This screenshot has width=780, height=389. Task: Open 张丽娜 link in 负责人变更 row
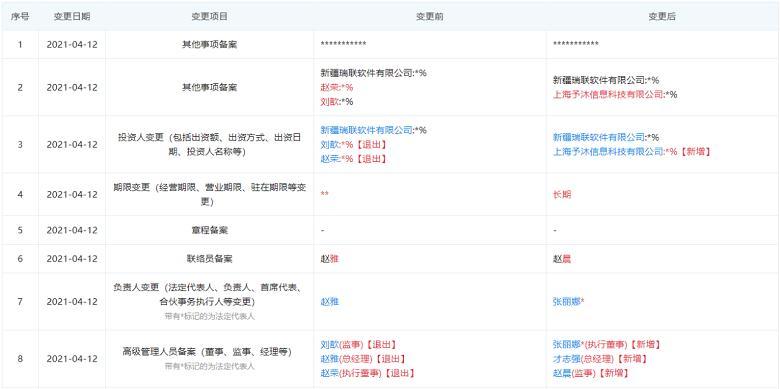pyautogui.click(x=567, y=301)
